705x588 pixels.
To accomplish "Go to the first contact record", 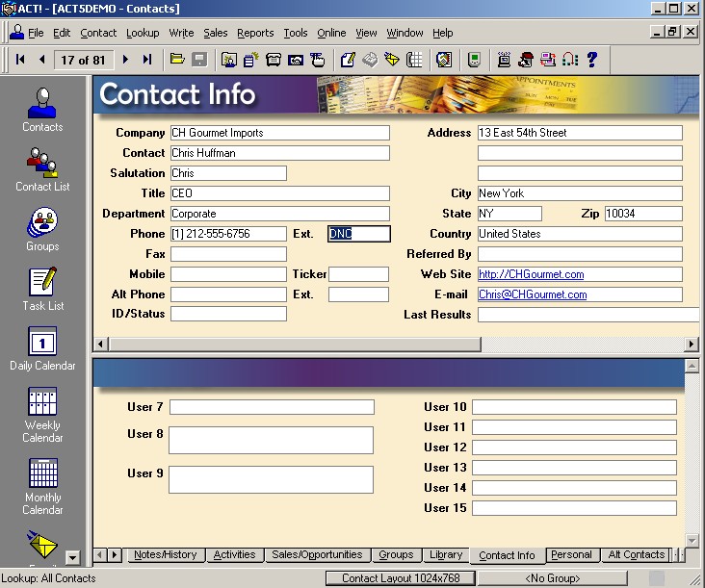I will pyautogui.click(x=20, y=60).
